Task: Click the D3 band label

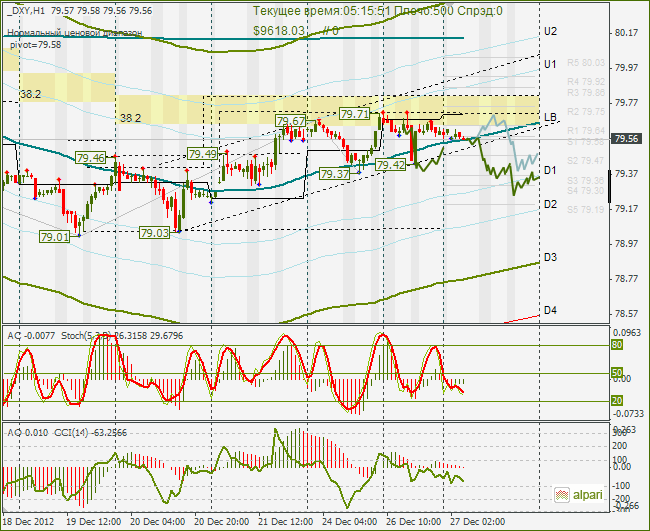Action: 550,257
